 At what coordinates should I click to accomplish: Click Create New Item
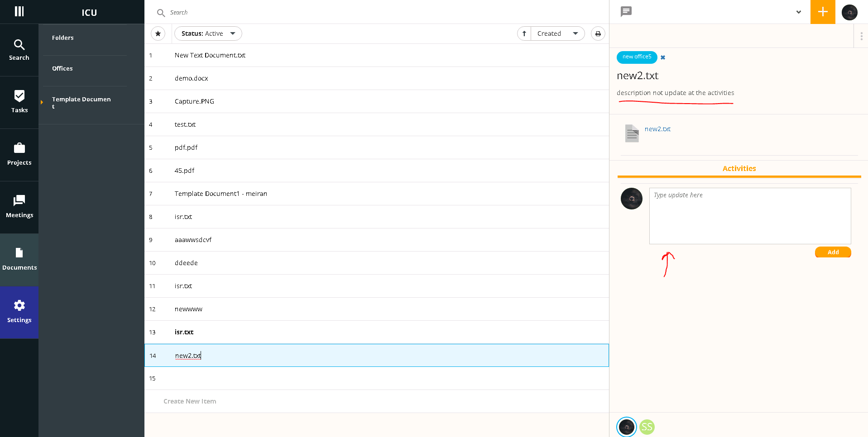tap(189, 401)
